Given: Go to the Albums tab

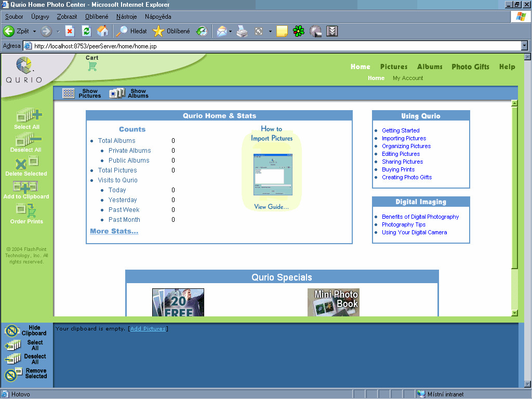Looking at the screenshot, I should [x=430, y=67].
